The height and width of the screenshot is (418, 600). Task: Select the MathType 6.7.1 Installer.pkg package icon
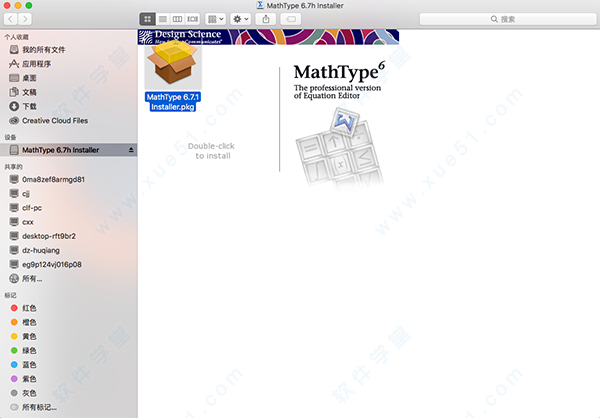(x=173, y=63)
